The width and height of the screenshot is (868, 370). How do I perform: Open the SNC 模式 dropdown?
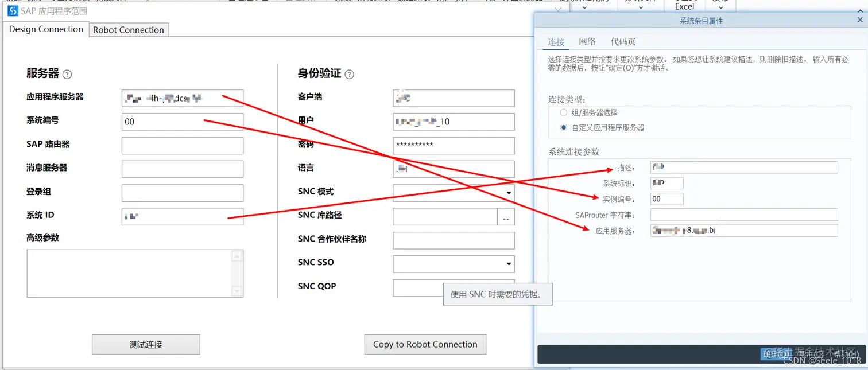point(508,193)
